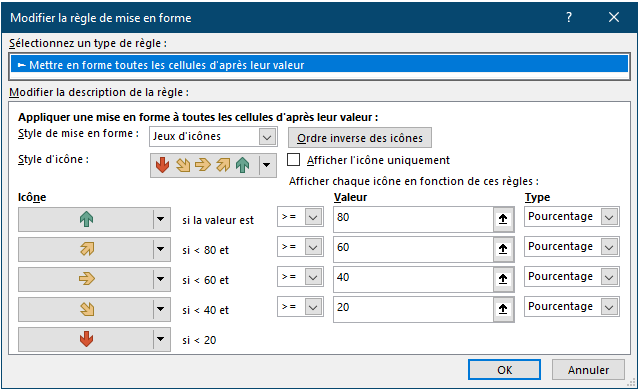The height and width of the screenshot is (391, 640).
Task: Select rule type Mettre en forme toutes les cellules
Action: [x=319, y=65]
